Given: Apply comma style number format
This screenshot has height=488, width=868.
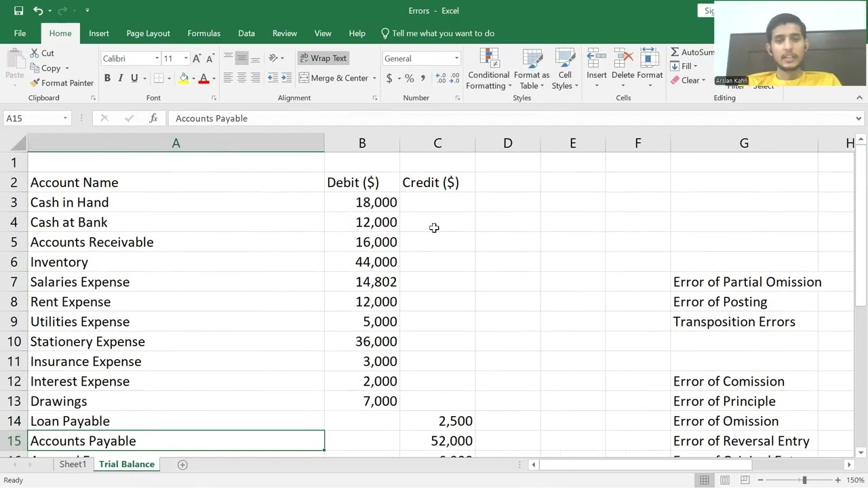Looking at the screenshot, I should pyautogui.click(x=423, y=79).
